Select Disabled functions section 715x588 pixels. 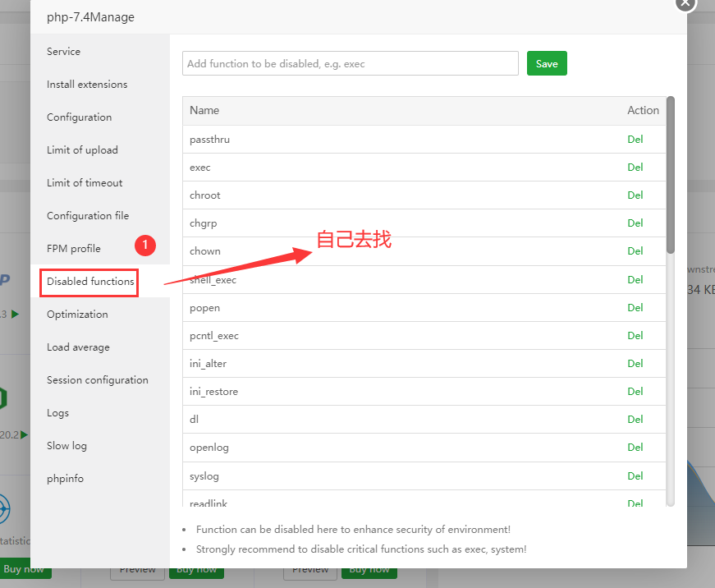pyautogui.click(x=90, y=282)
